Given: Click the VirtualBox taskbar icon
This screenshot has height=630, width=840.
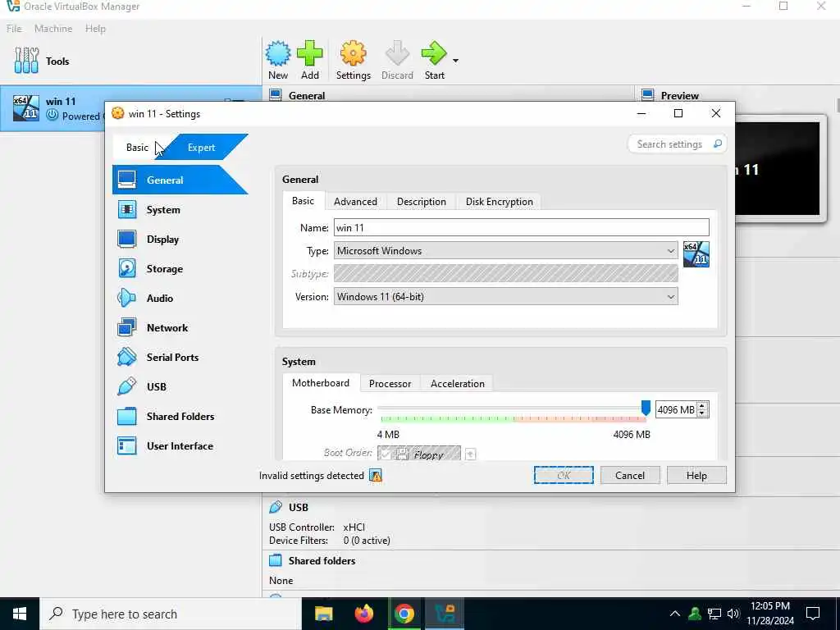Looking at the screenshot, I should click(445, 614).
